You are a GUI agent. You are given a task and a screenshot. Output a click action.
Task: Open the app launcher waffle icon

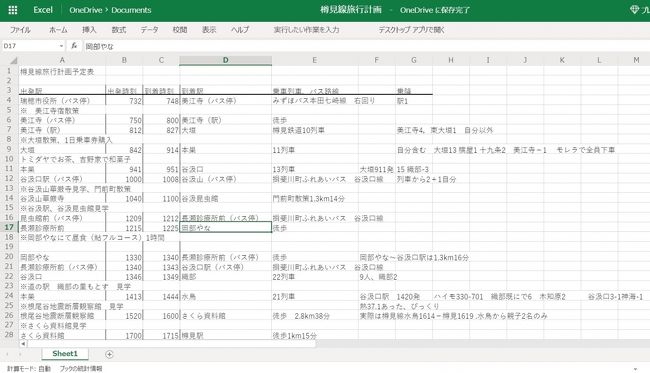coord(12,10)
